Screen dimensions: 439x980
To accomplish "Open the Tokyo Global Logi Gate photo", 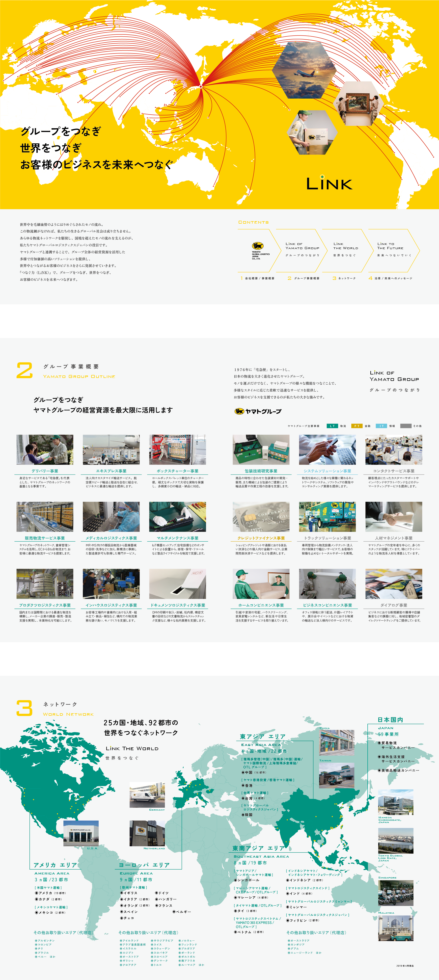I will point(396,840).
